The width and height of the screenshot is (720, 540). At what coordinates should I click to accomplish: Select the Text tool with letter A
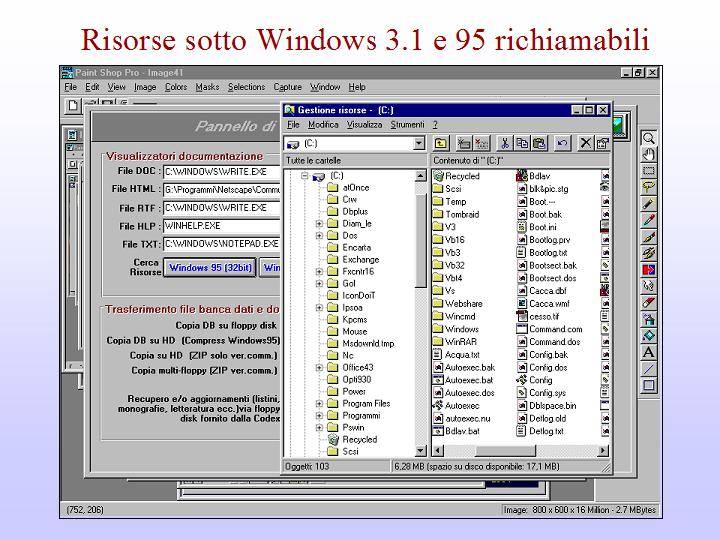[649, 352]
